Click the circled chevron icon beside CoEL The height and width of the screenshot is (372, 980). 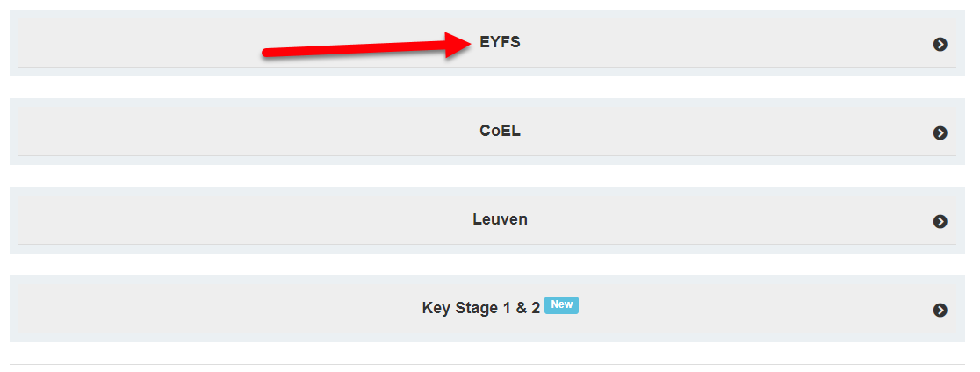(x=940, y=132)
